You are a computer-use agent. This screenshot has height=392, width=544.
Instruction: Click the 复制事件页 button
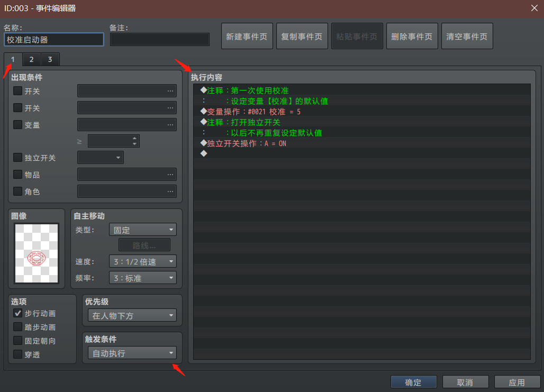point(302,36)
